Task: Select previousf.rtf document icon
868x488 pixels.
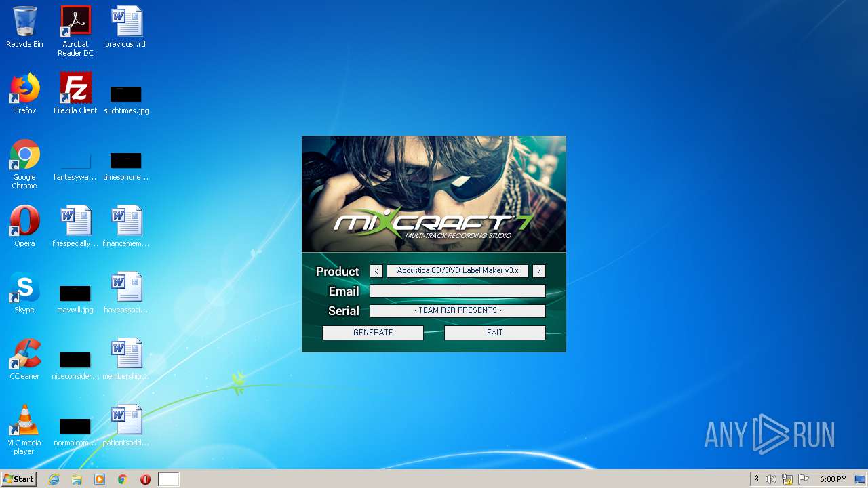Action: (126, 27)
